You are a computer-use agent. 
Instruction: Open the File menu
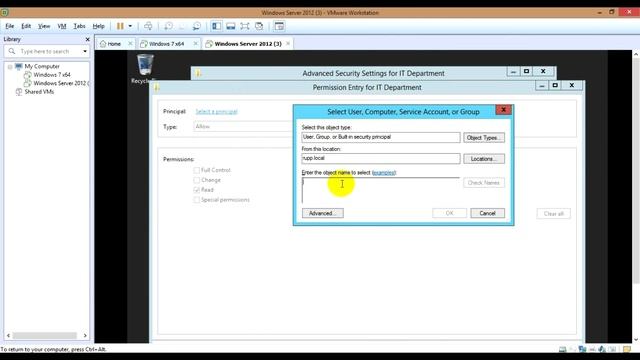tap(9, 26)
